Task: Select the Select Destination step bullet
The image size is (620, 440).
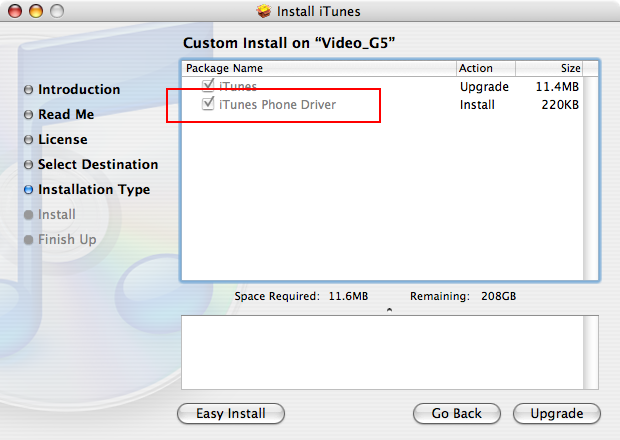Action: (28, 164)
